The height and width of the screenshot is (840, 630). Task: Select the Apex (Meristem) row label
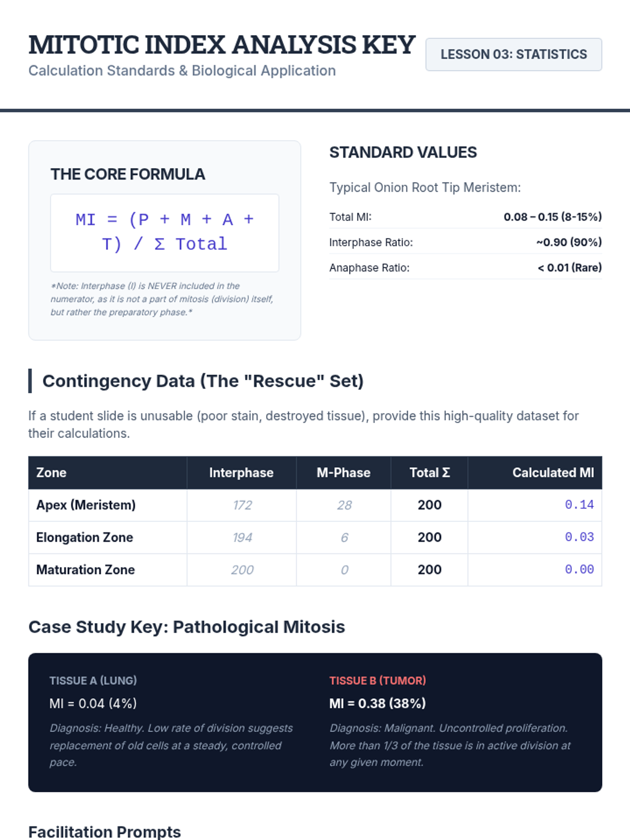(x=86, y=505)
